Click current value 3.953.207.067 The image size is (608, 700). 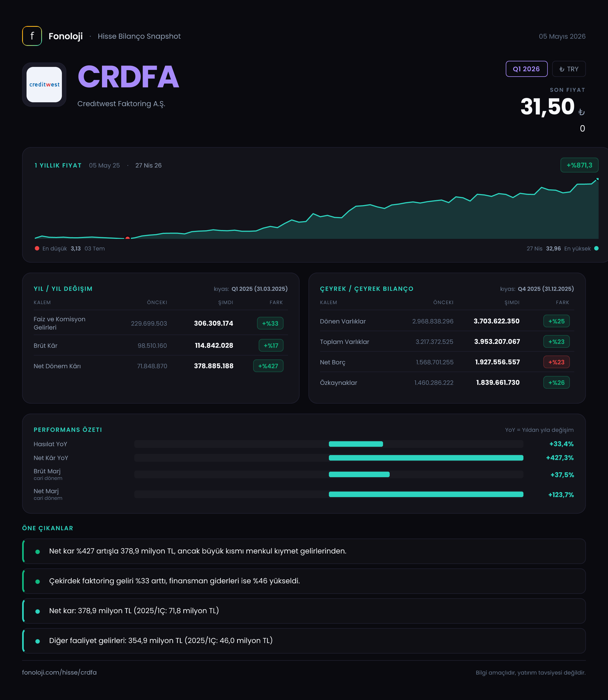(x=497, y=342)
